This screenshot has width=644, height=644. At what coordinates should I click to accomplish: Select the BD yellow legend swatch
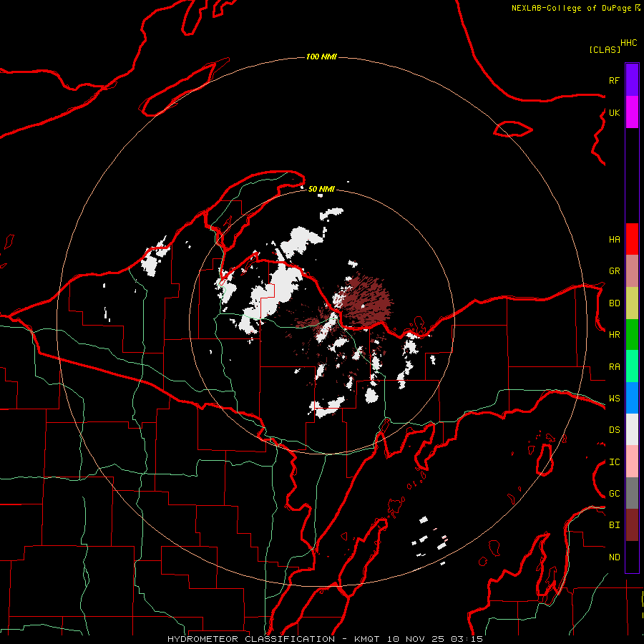[632, 303]
